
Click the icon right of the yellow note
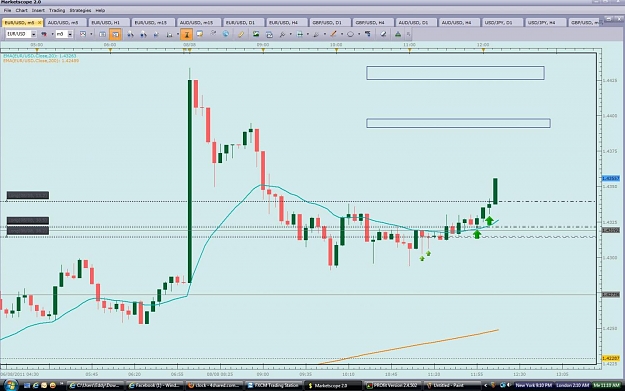click(213, 34)
